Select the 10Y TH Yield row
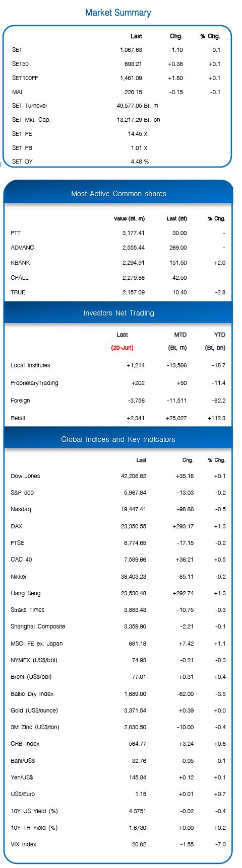Viewport: 242px width, 868px height. click(118, 828)
